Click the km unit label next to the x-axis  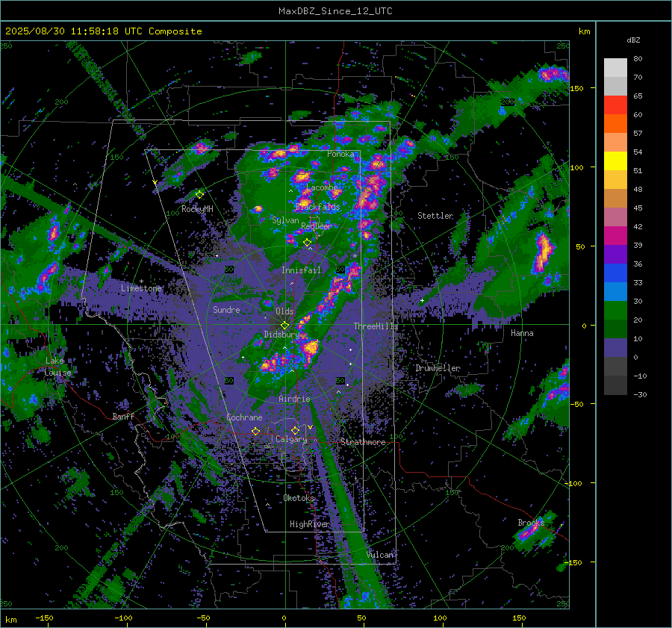(11, 620)
